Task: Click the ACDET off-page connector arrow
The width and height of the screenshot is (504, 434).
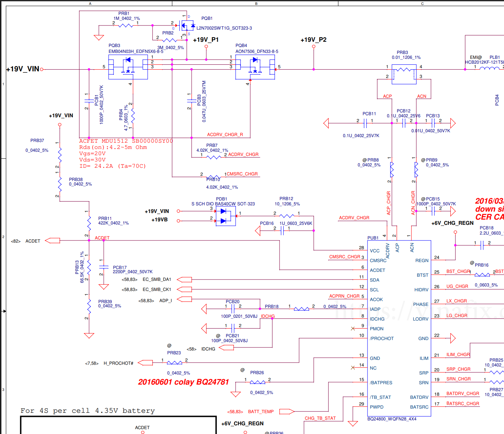Action: 53,240
